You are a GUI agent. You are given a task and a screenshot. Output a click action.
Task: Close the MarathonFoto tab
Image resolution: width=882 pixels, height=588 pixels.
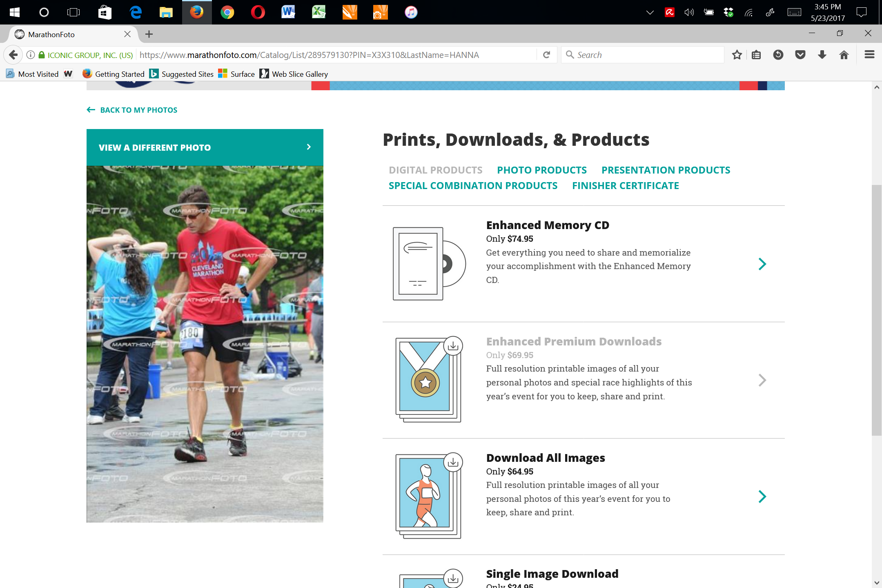pos(127,34)
